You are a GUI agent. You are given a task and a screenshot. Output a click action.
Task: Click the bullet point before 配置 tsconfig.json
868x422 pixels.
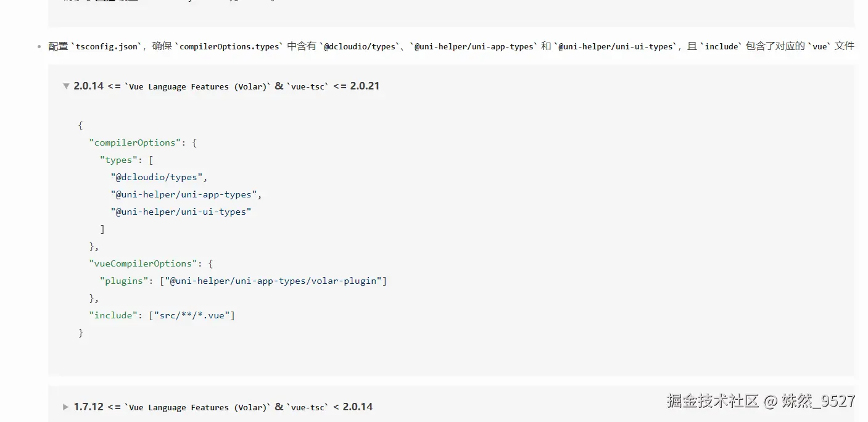[x=40, y=47]
